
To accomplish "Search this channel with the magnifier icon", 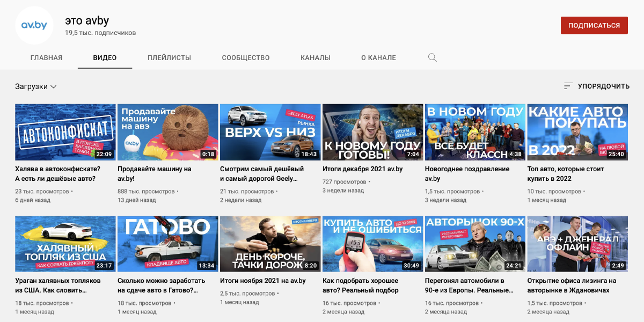I will [433, 57].
